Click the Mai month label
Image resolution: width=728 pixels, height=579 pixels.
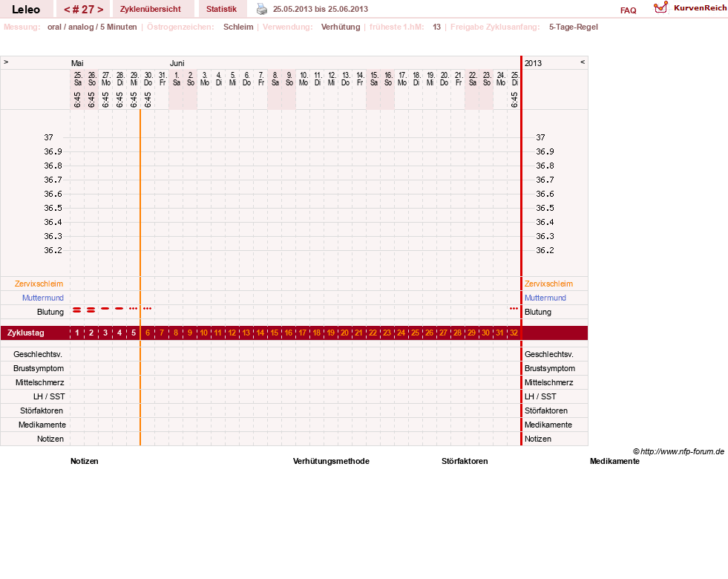(x=77, y=63)
